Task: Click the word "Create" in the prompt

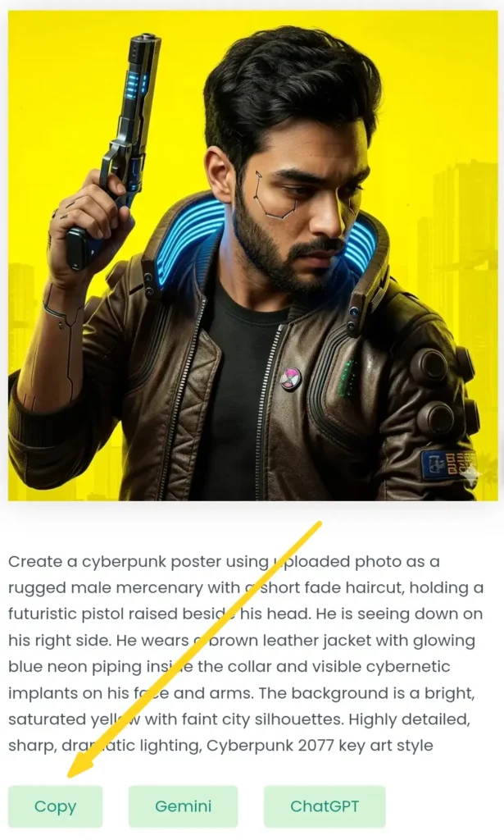Action: pos(35,561)
